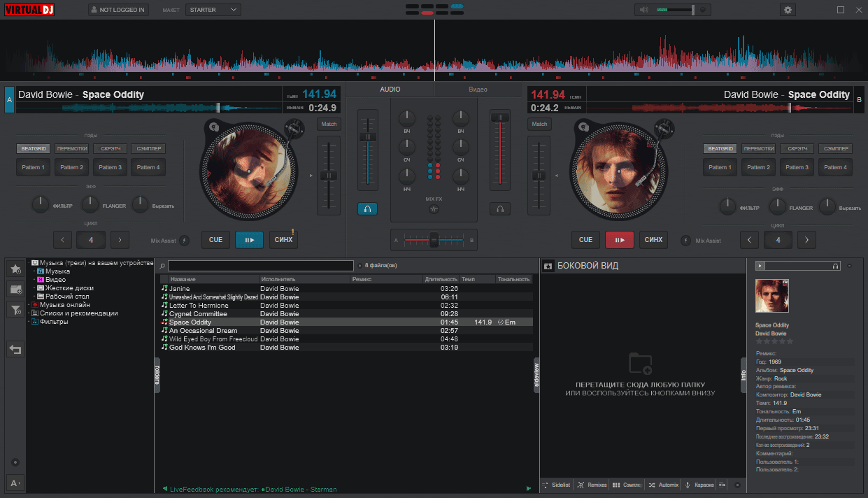
Task: Toggle deck B headphone cue button
Action: click(x=500, y=208)
